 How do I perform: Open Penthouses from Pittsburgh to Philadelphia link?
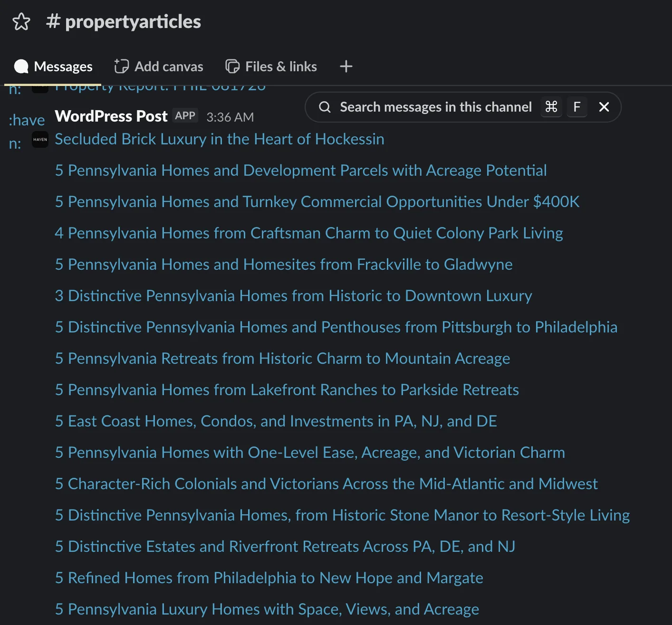pos(336,327)
